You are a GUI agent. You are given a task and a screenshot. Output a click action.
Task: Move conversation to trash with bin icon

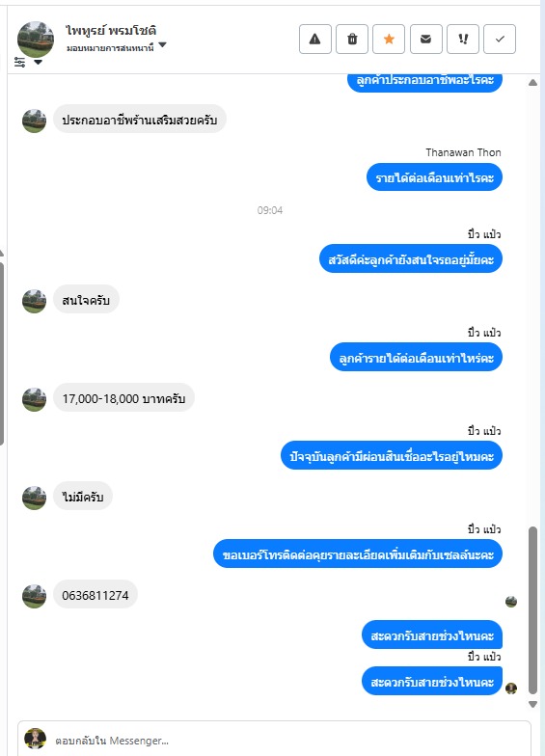[352, 39]
